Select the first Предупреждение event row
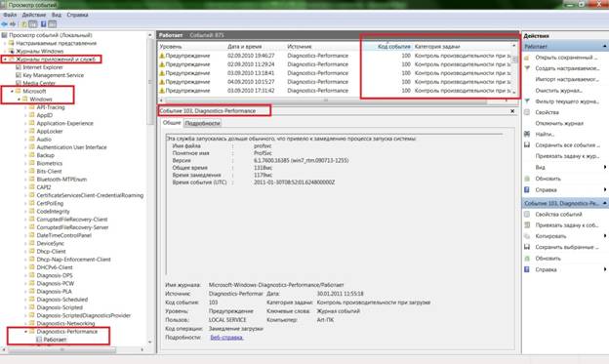This screenshot has height=364, width=609. pyautogui.click(x=338, y=56)
